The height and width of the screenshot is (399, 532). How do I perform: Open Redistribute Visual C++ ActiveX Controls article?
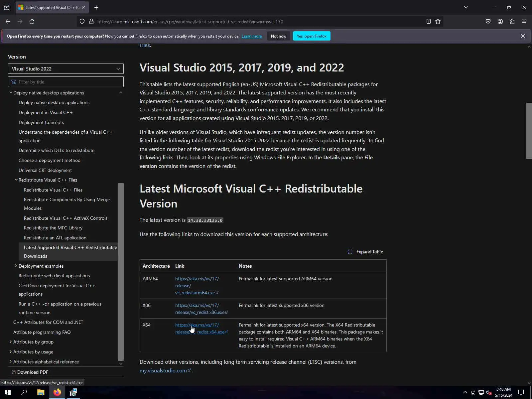(x=66, y=218)
